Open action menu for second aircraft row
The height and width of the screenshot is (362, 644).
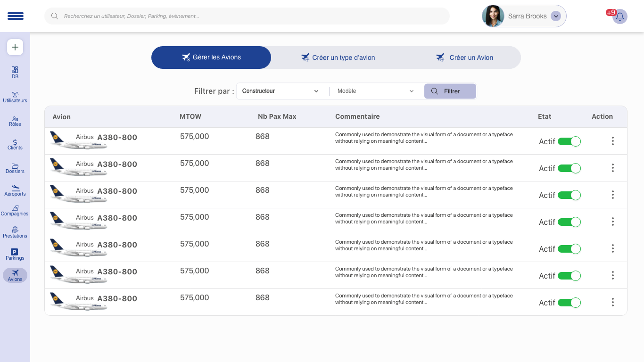[x=612, y=168]
